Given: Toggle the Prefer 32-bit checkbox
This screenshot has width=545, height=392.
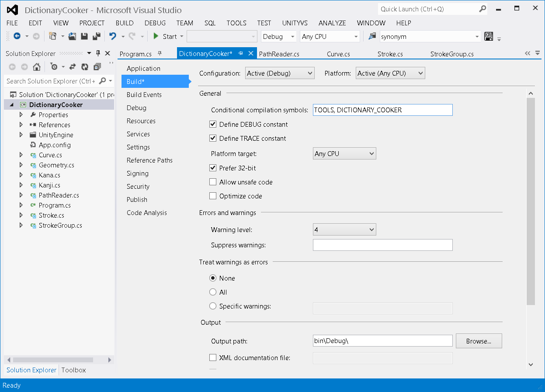Looking at the screenshot, I should tap(213, 168).
